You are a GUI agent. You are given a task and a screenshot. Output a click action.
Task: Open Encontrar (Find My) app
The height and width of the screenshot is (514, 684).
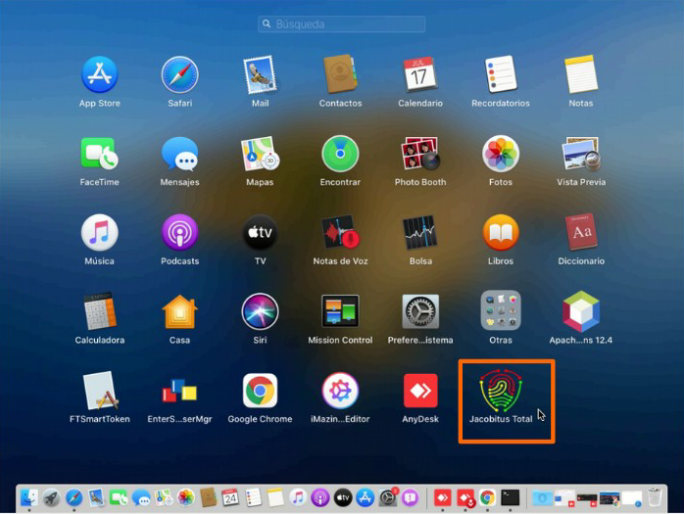pos(340,154)
